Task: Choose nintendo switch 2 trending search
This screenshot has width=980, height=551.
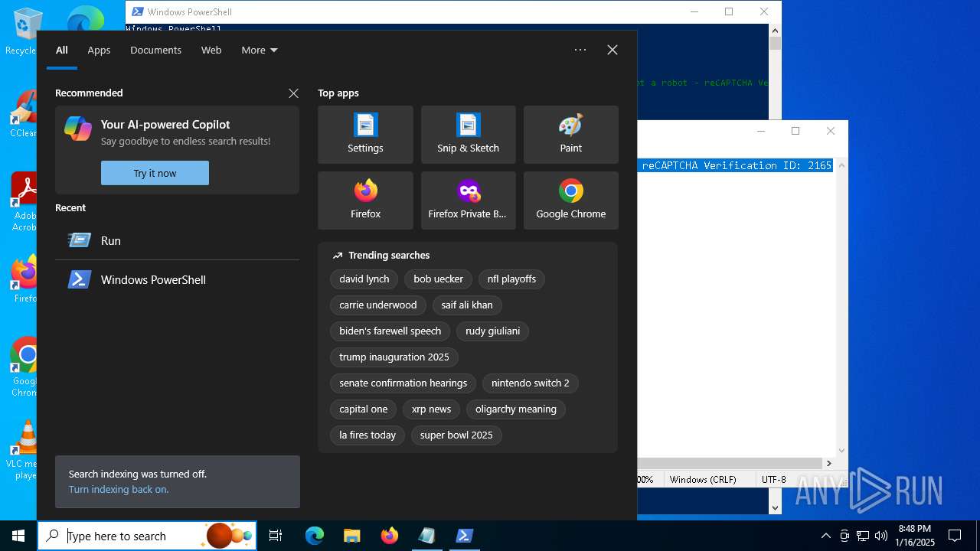Action: tap(531, 383)
